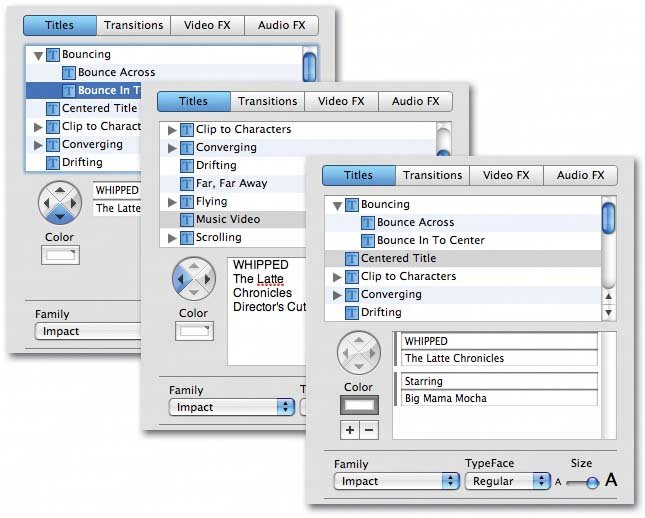Click the plus button to add text pair
The width and height of the screenshot is (645, 518).
point(350,430)
